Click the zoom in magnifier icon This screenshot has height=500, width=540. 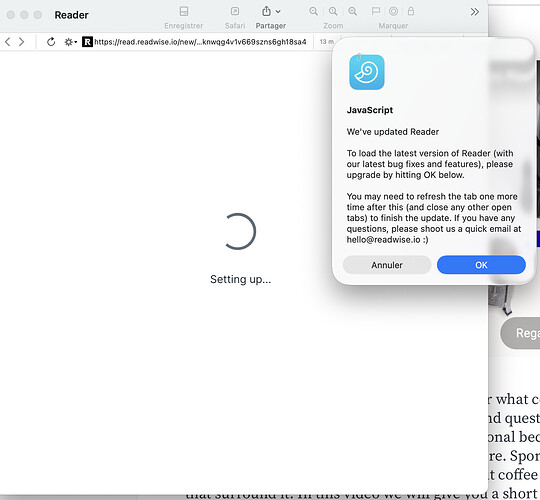352,11
